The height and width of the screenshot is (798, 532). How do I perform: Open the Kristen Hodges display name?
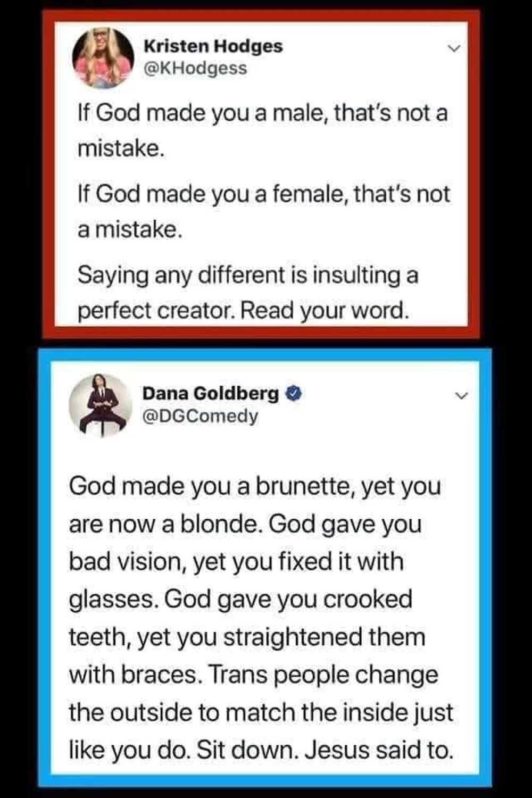point(213,46)
